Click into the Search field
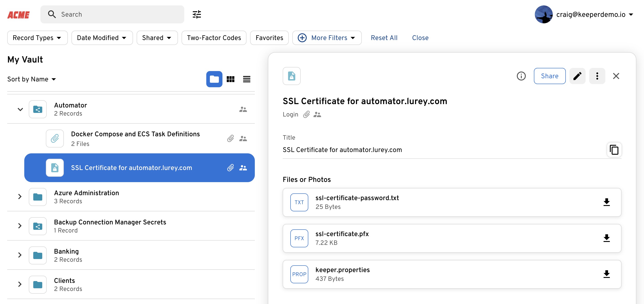 point(120,15)
